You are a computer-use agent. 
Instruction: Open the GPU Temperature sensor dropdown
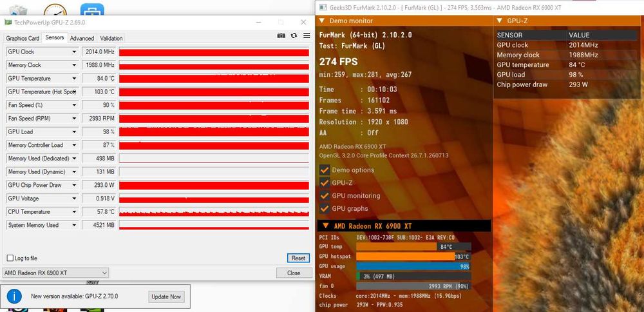[x=74, y=79]
